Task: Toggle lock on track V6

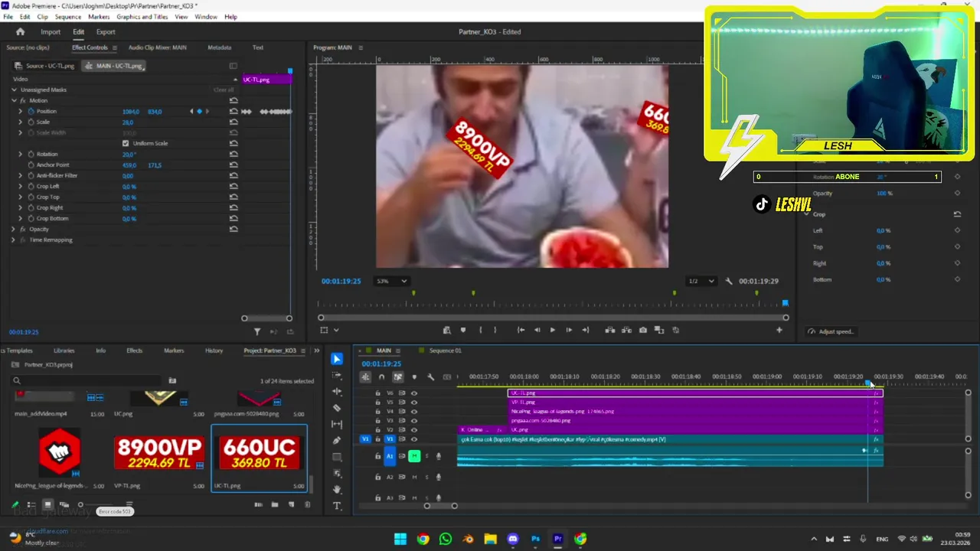Action: (377, 393)
